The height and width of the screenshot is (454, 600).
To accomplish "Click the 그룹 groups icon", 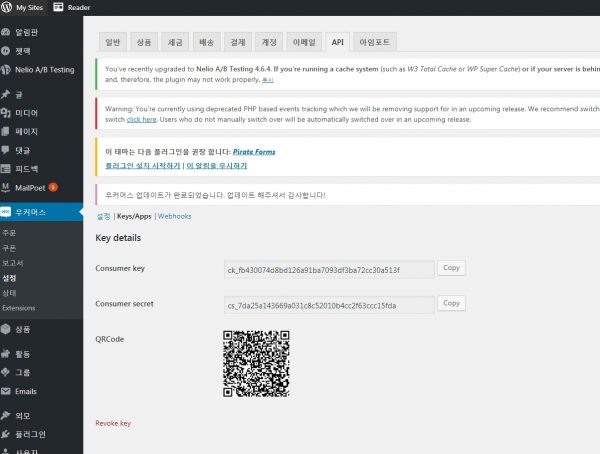I will tap(5, 372).
